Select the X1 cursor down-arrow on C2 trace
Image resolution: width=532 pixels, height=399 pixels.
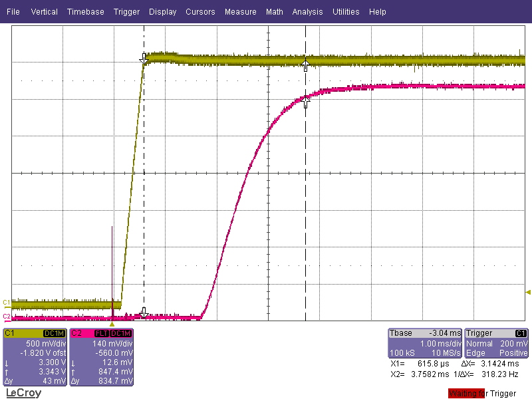coord(144,313)
